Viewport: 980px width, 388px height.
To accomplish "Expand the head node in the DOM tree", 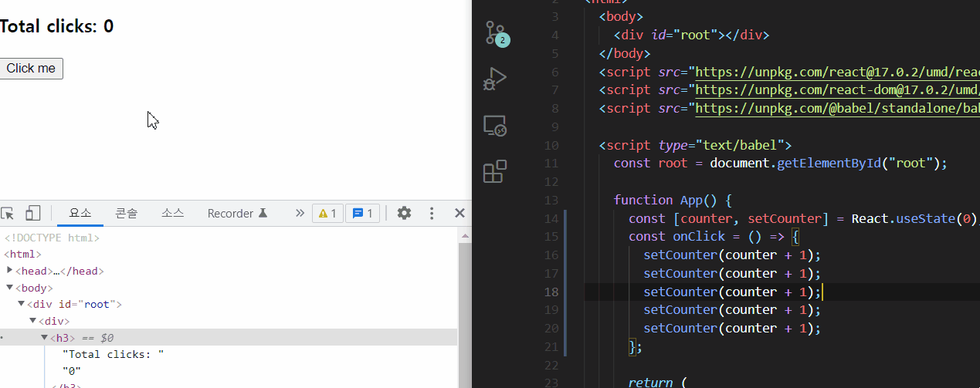I will [9, 271].
